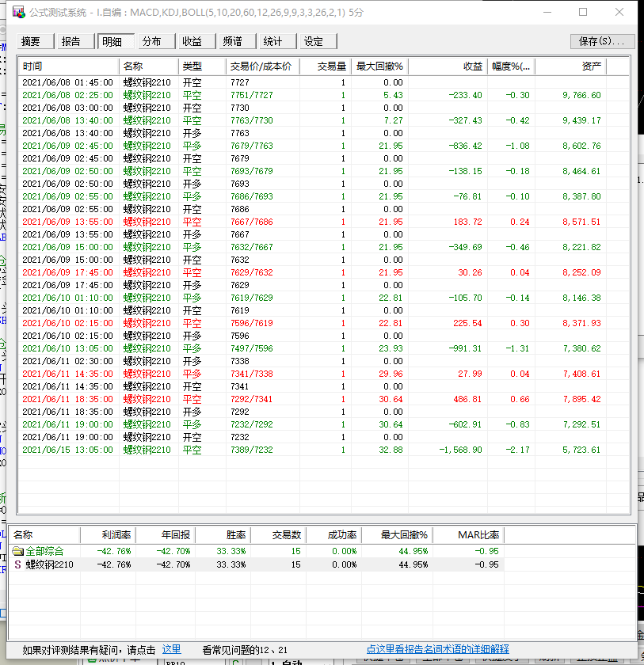This screenshot has height=665, width=644.
Task: Click the price cell 7763/7730
Action: 252,120
